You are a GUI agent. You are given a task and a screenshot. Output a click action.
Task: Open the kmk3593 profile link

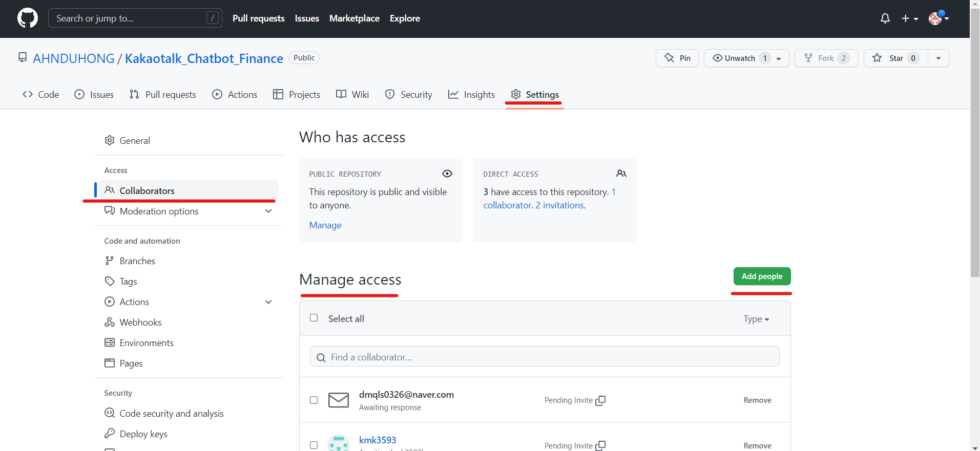[x=378, y=440]
